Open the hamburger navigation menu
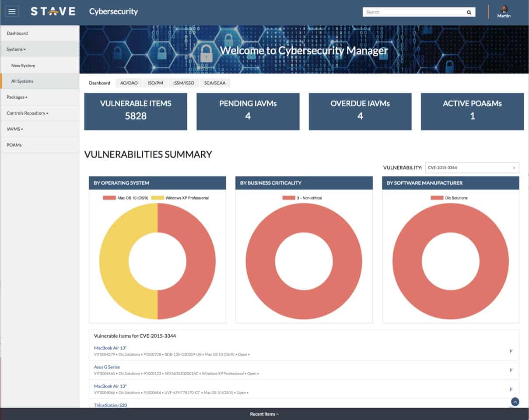The image size is (529, 420). pos(12,11)
